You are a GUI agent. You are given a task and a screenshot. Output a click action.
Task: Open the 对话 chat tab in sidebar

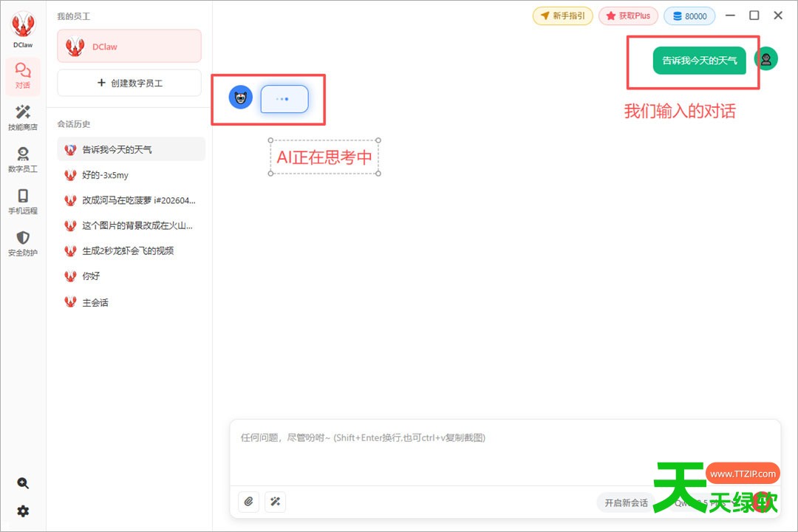(x=23, y=76)
